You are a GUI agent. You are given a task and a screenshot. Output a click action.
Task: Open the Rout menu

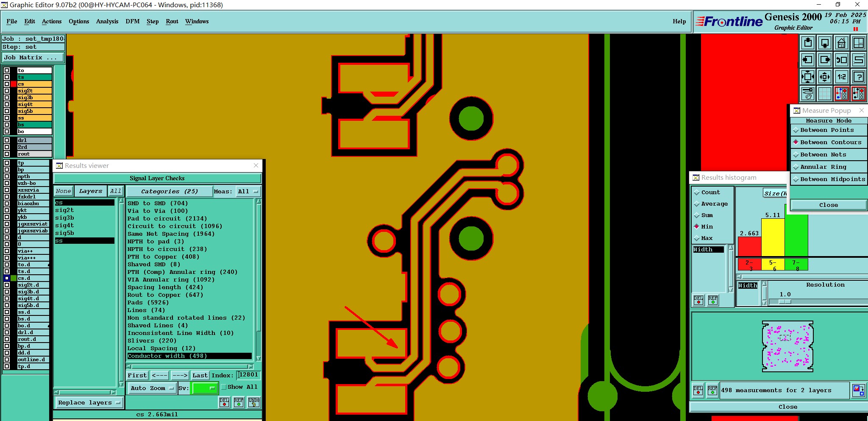[172, 21]
